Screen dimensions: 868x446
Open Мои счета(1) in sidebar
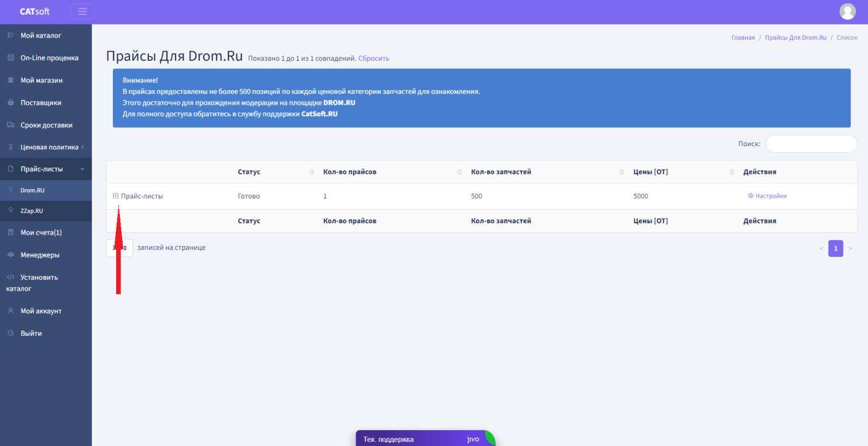(41, 233)
